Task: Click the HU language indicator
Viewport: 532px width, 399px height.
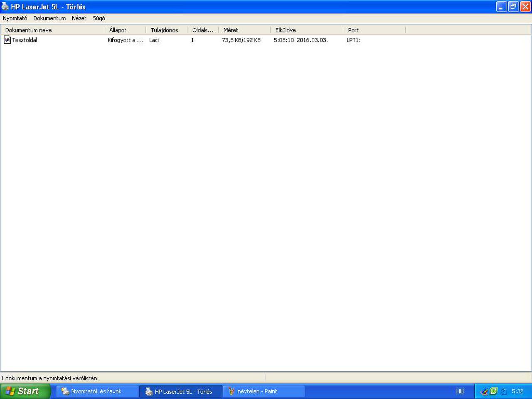Action: [460, 391]
